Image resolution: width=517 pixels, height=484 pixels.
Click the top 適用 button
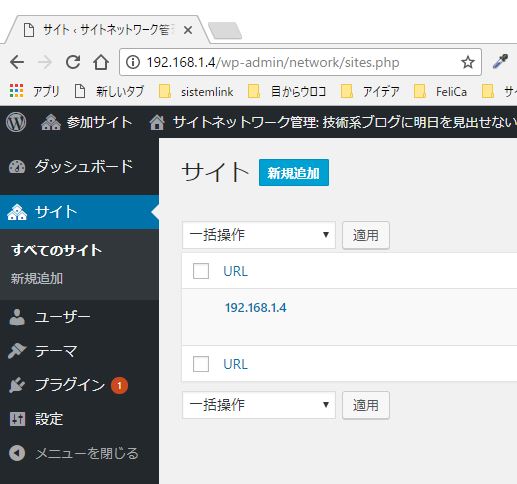pos(366,235)
